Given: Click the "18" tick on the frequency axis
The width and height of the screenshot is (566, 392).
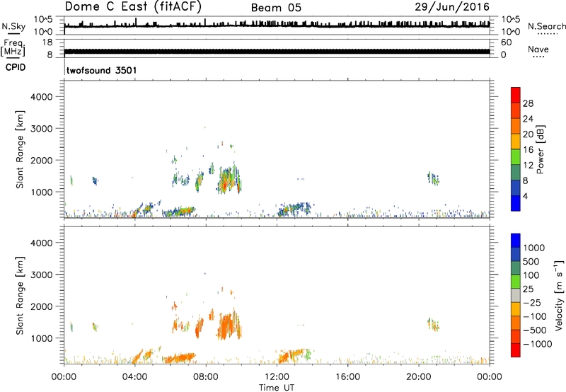Looking at the screenshot, I should tap(47, 42).
